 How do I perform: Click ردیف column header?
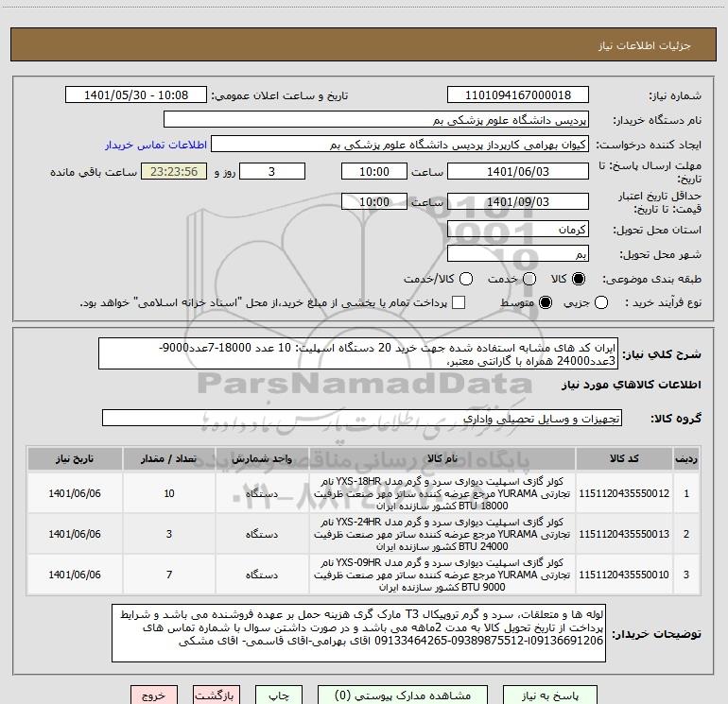[x=686, y=458]
